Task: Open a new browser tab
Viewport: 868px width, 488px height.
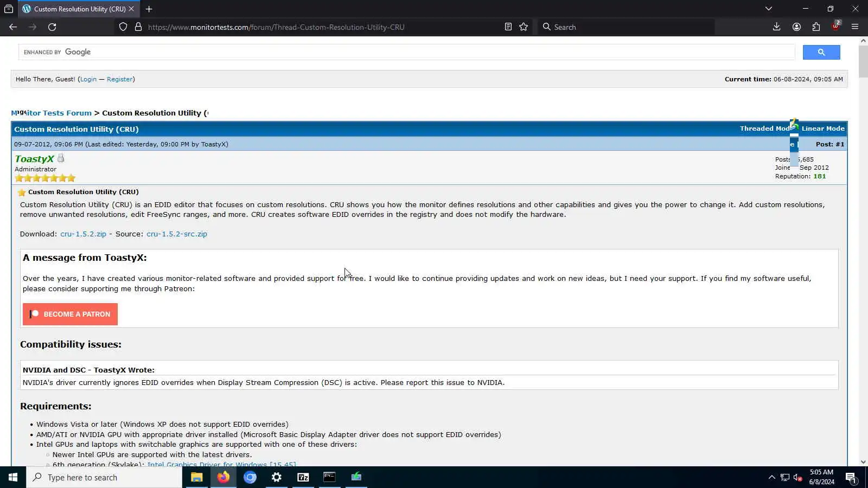Action: [149, 9]
